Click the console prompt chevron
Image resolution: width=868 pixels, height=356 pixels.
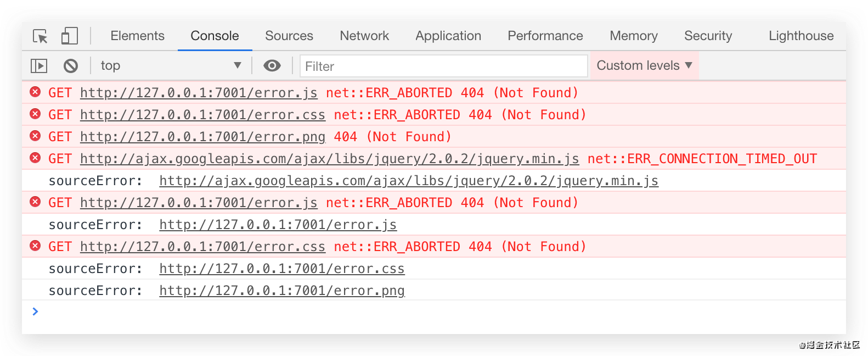36,311
